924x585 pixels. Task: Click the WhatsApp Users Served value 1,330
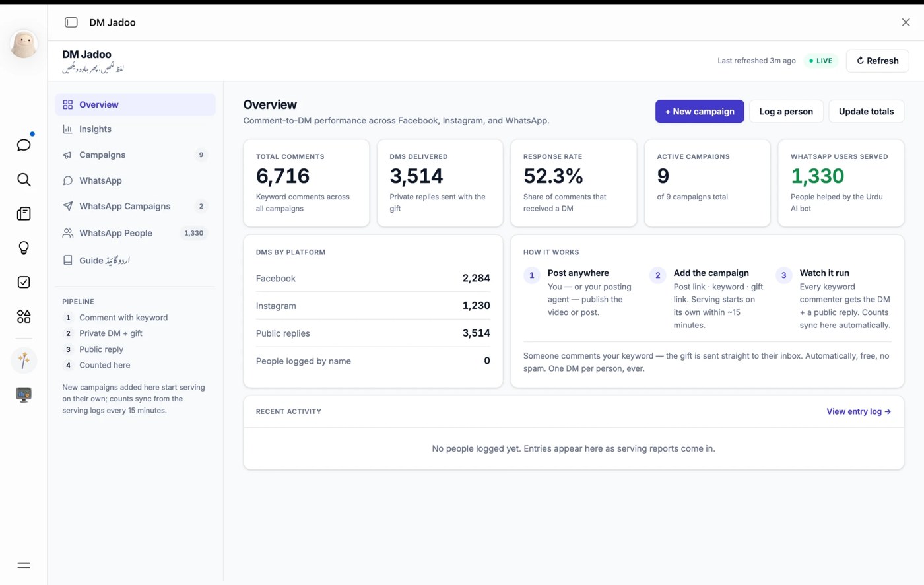817,176
